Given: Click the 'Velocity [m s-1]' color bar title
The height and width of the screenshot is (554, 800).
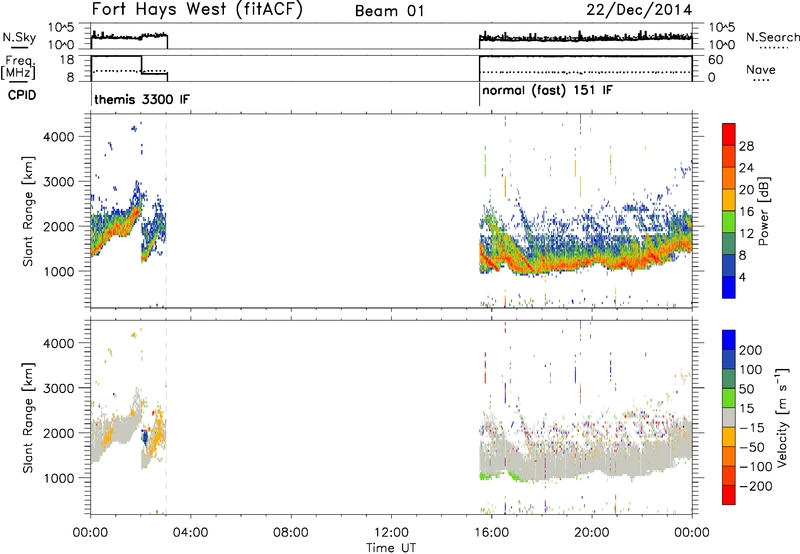Looking at the screenshot, I should point(782,417).
